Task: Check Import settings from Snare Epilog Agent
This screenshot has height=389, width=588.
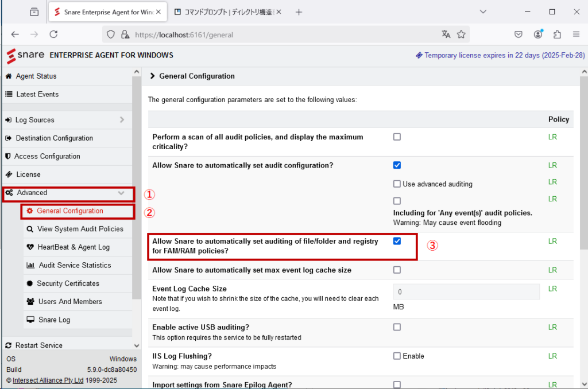Action: 397,384
